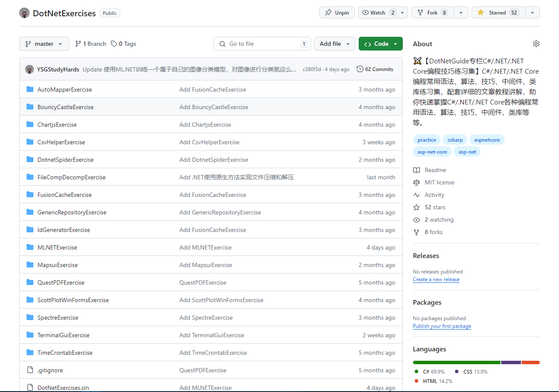Click the branch icon next to 1 Branch
559x392 pixels.
(79, 43)
